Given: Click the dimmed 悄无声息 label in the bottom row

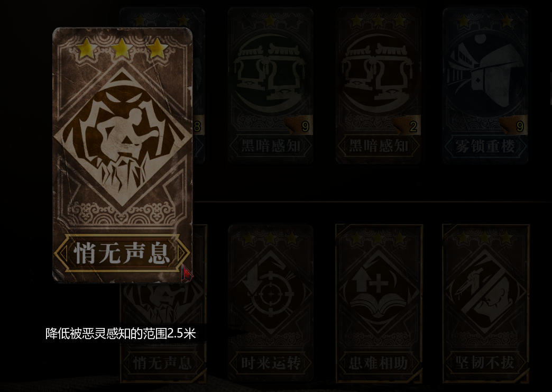Looking at the screenshot, I should (163, 363).
